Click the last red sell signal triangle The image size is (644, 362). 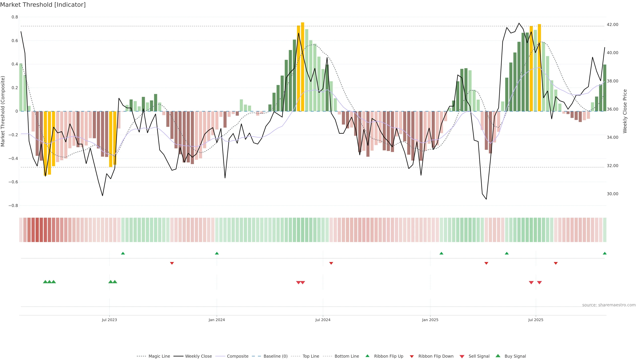tap(539, 283)
